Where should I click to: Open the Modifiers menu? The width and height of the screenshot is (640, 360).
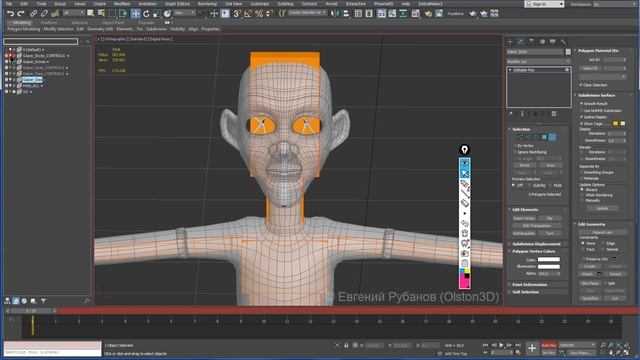[122, 4]
